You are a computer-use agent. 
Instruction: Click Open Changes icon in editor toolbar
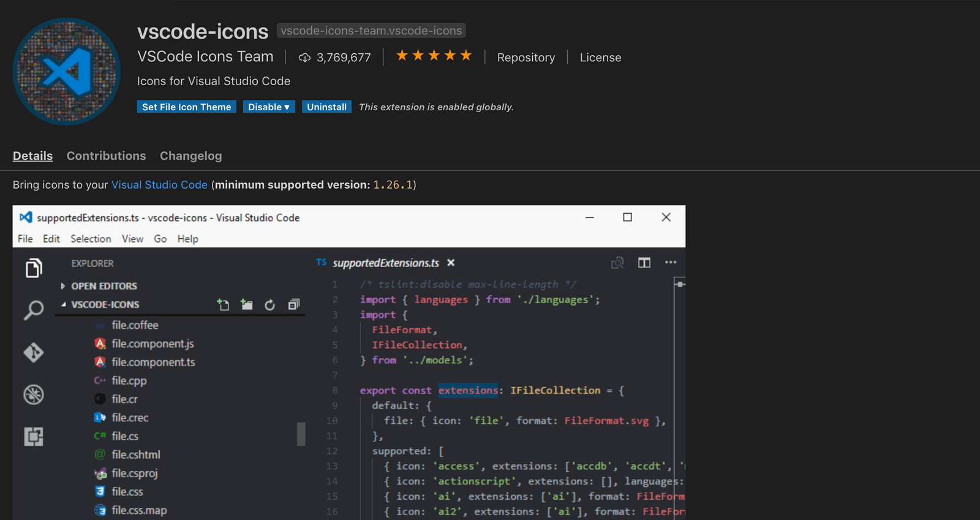pos(617,263)
